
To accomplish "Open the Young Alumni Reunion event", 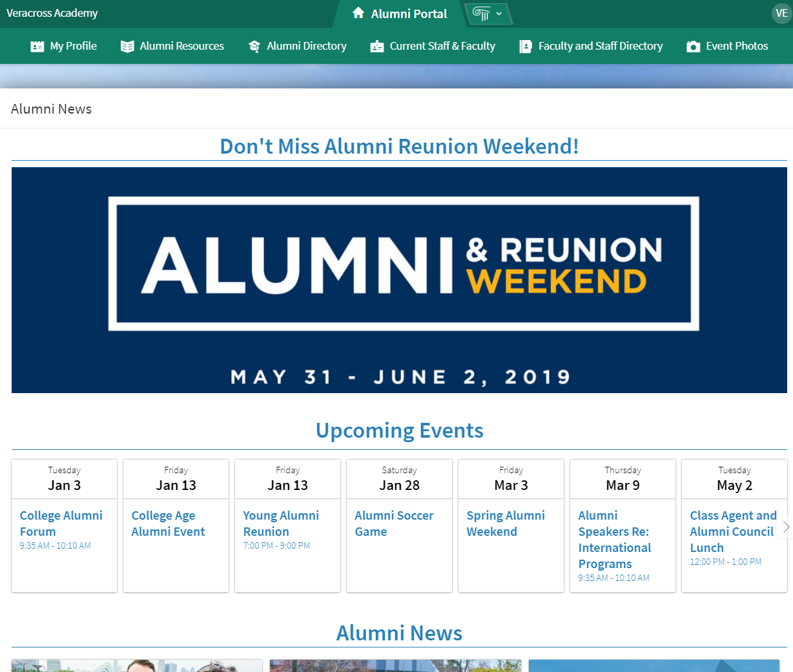I will pyautogui.click(x=281, y=523).
